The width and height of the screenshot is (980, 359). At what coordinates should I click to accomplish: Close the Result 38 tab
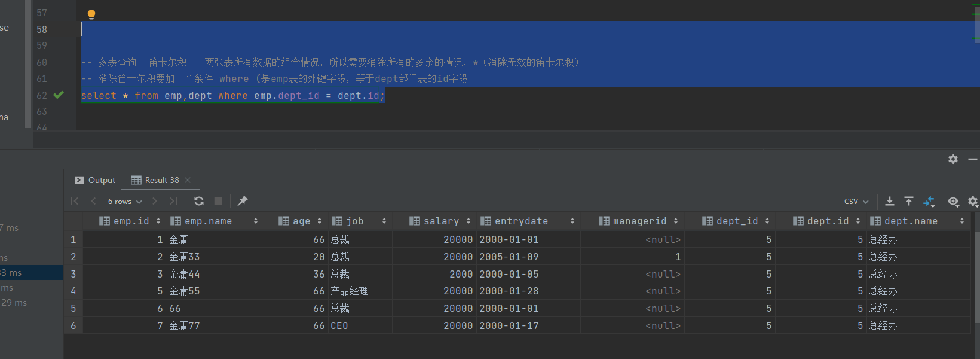tap(188, 180)
